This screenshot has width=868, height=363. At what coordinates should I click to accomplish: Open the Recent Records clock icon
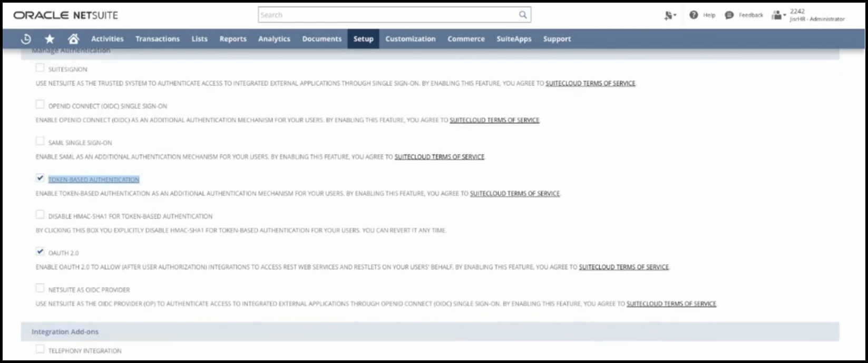coord(26,39)
